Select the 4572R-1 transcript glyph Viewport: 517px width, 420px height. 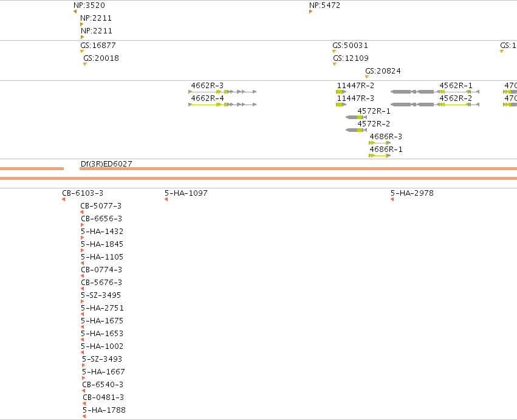click(356, 117)
